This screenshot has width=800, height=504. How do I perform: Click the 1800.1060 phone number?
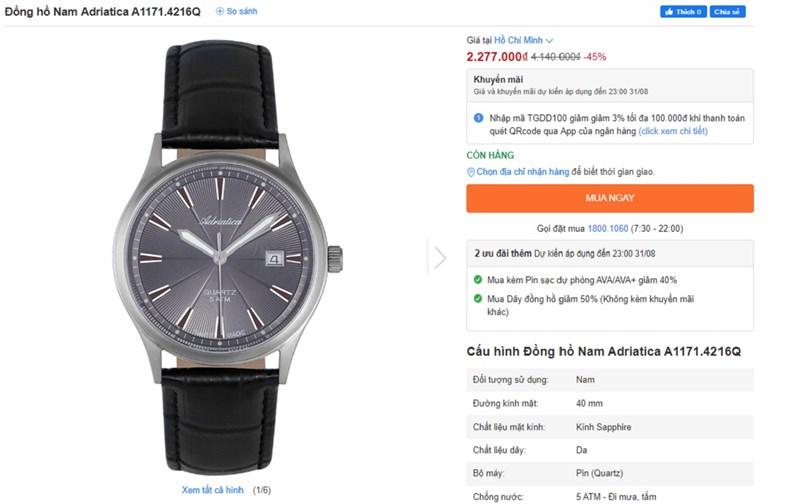608,228
